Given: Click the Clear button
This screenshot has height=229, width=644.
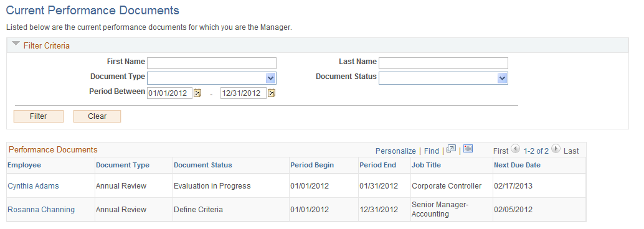Looking at the screenshot, I should point(97,116).
